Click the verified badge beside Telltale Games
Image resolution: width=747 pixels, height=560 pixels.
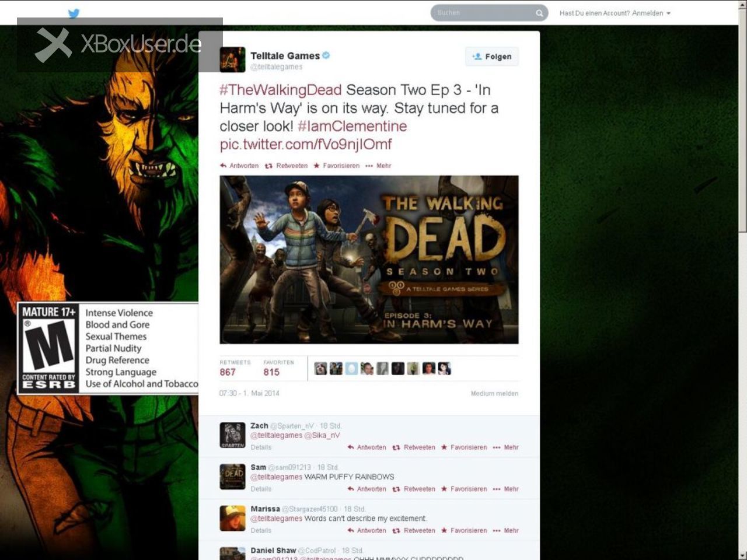[x=326, y=55]
